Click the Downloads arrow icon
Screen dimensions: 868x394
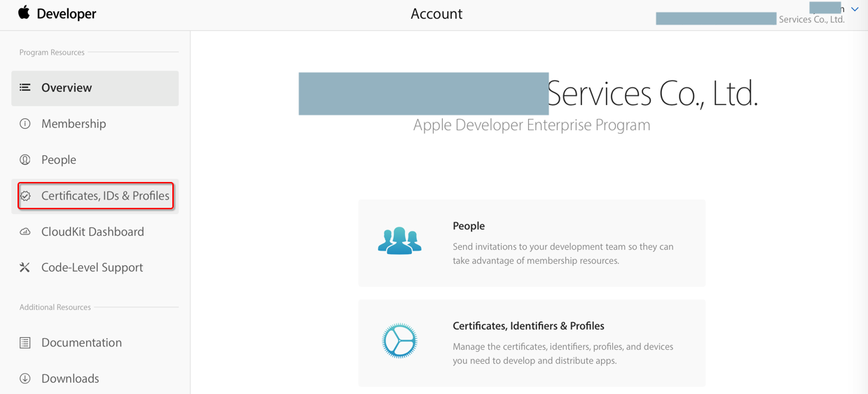tap(25, 379)
